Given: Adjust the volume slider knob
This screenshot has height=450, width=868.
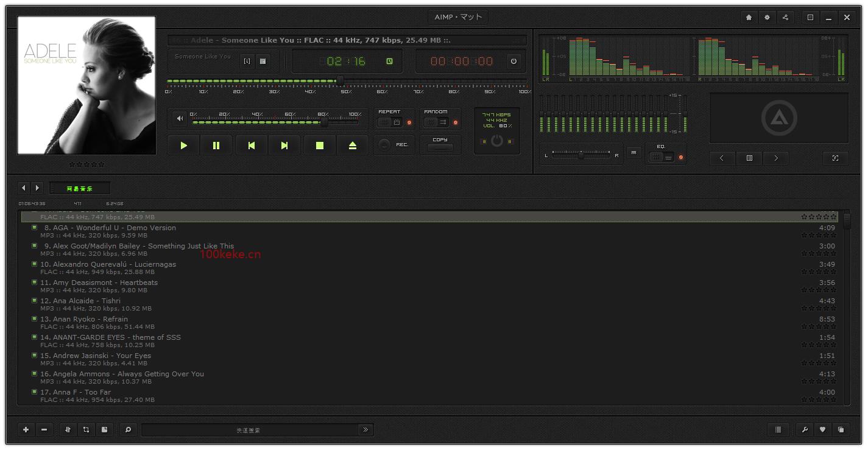Looking at the screenshot, I should tap(324, 122).
